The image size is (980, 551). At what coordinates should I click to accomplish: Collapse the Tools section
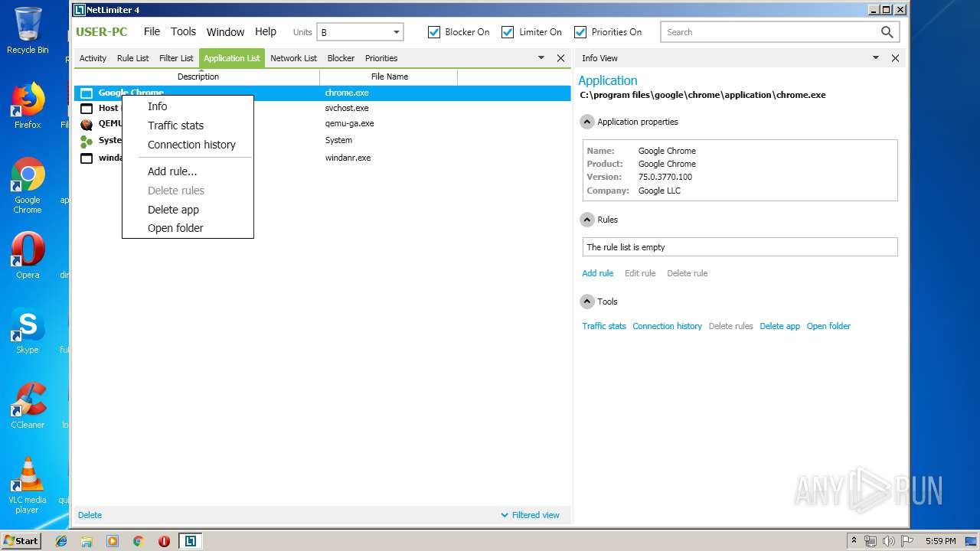(x=587, y=302)
